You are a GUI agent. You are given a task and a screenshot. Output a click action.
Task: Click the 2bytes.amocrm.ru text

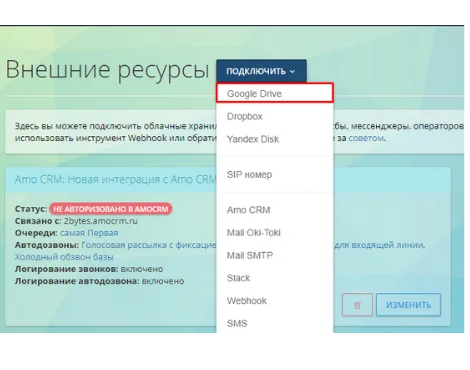click(x=101, y=221)
